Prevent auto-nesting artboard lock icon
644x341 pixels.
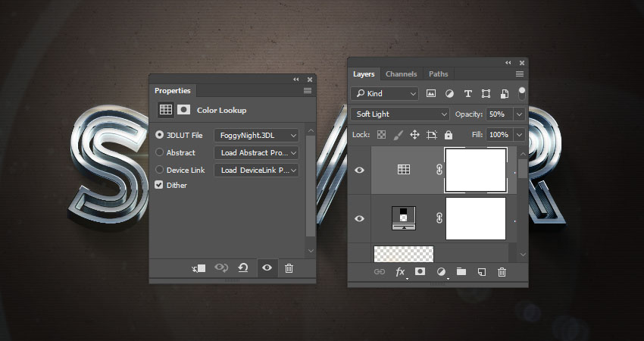point(432,135)
